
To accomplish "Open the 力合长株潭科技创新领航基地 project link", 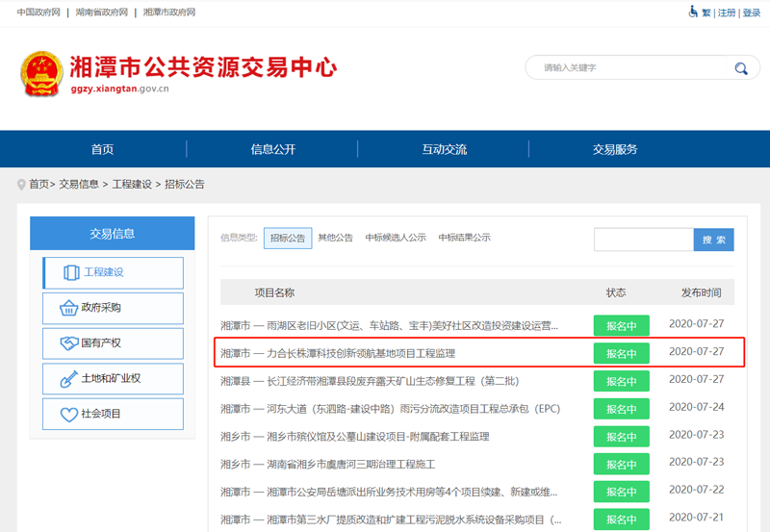I will coord(360,353).
